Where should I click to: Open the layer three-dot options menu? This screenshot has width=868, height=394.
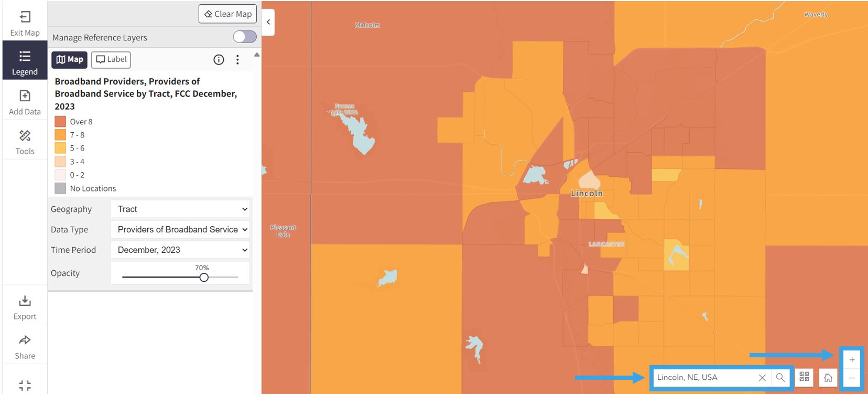coord(237,60)
